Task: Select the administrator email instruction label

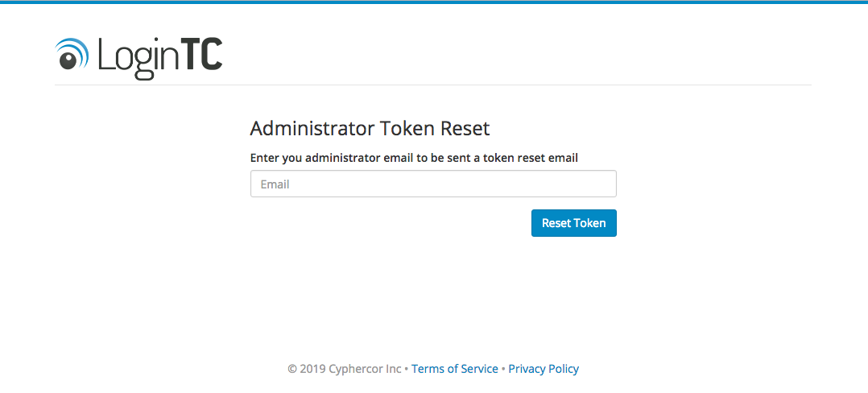Action: [x=414, y=158]
